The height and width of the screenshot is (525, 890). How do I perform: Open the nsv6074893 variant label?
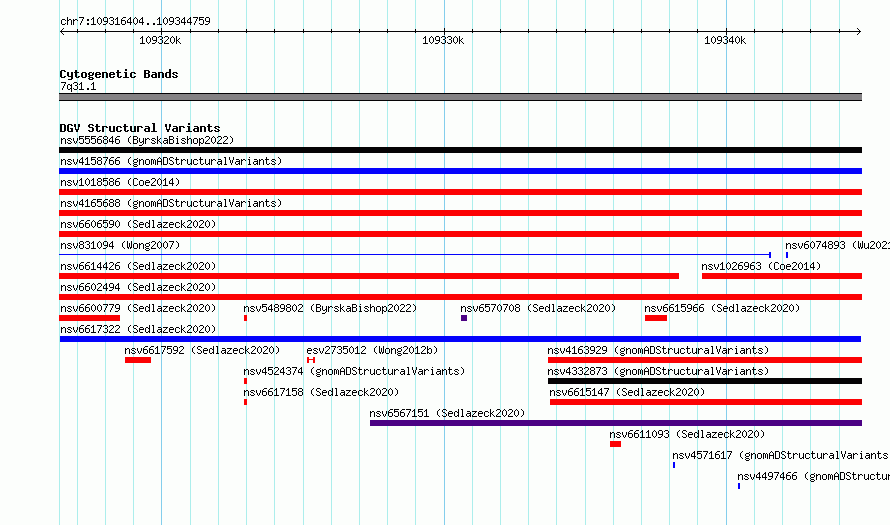[837, 245]
